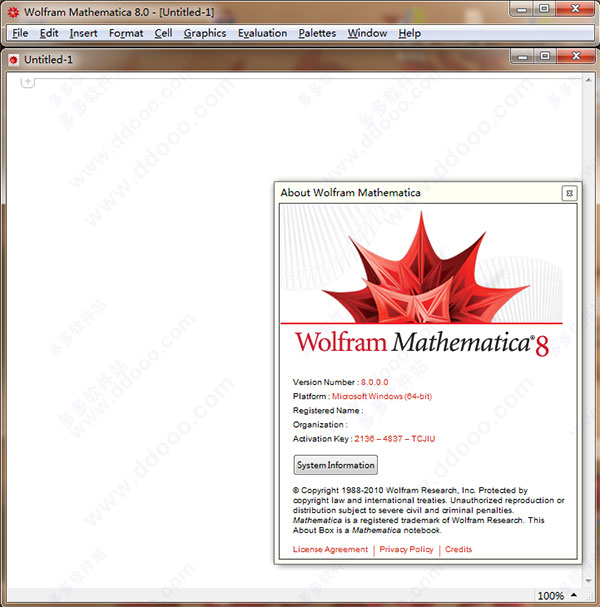Screen dimensions: 600x607
Task: Click the notebook scrollbar down arrow
Action: (x=588, y=580)
